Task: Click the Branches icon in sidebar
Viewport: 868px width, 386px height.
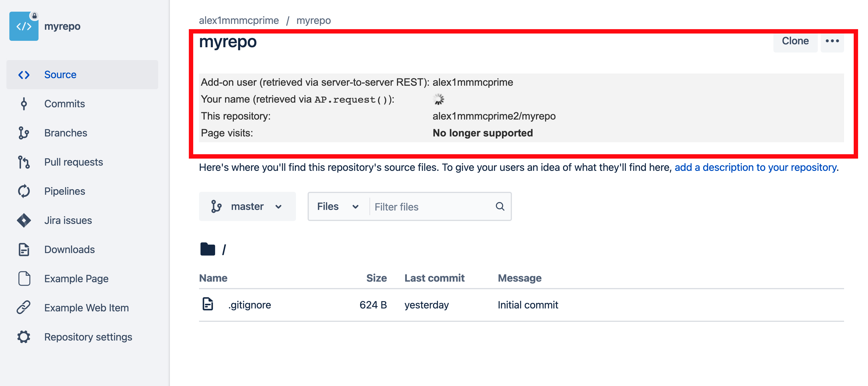Action: tap(24, 133)
